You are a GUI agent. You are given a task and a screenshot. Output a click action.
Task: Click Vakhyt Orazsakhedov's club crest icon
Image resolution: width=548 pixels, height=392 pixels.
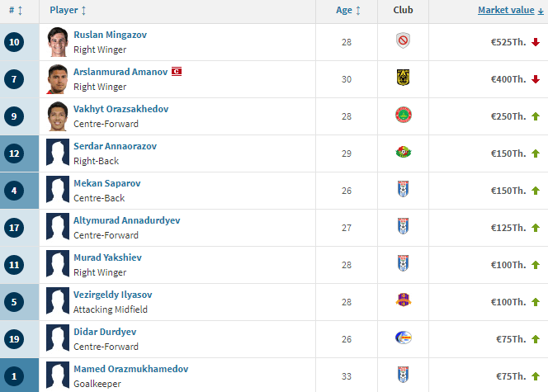(403, 116)
